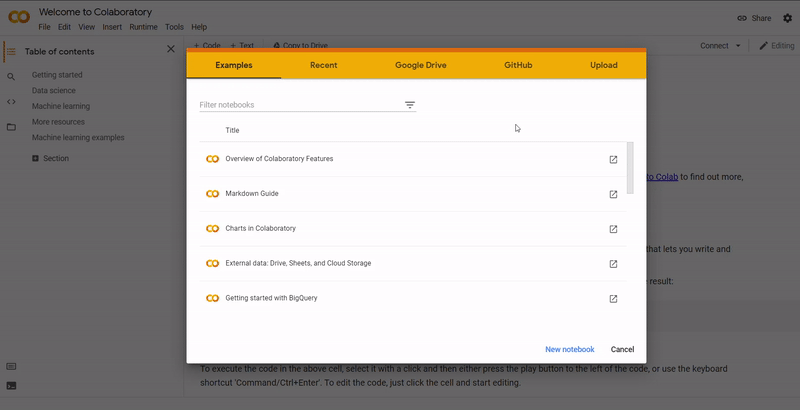Click the Title column header
The width and height of the screenshot is (800, 410).
[232, 130]
